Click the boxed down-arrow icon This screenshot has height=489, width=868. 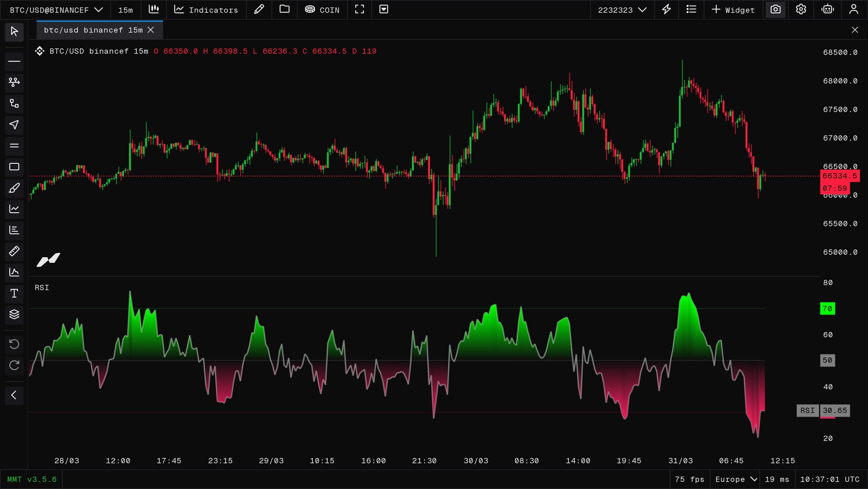click(x=384, y=10)
